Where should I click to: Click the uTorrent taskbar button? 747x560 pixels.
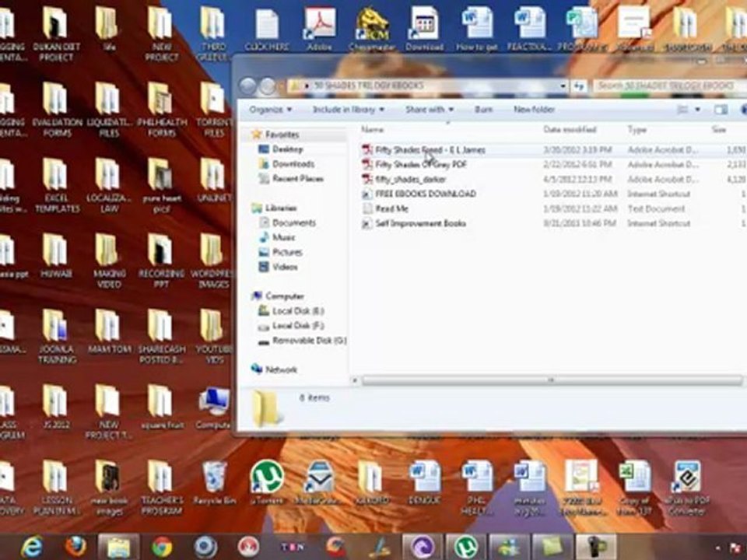point(465,547)
